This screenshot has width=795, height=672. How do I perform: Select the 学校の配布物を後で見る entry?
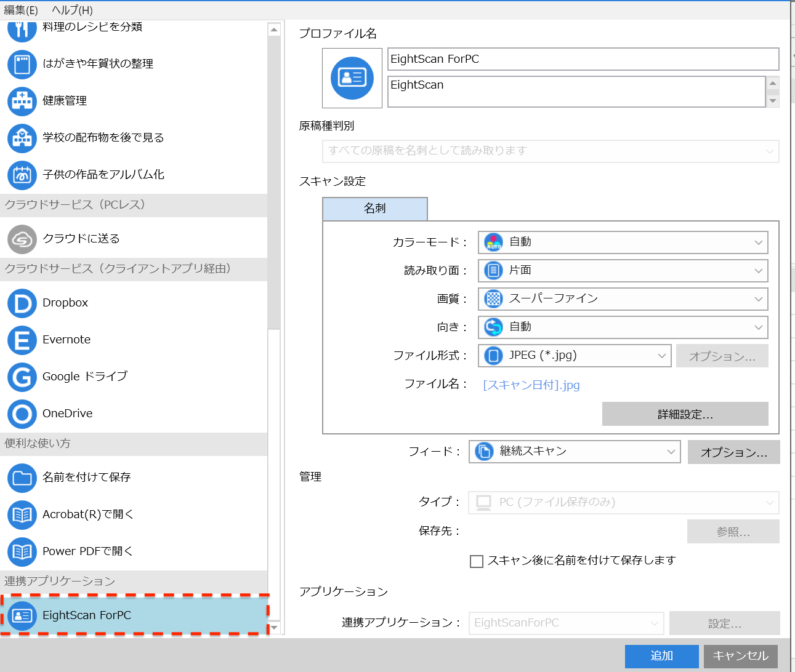point(134,138)
